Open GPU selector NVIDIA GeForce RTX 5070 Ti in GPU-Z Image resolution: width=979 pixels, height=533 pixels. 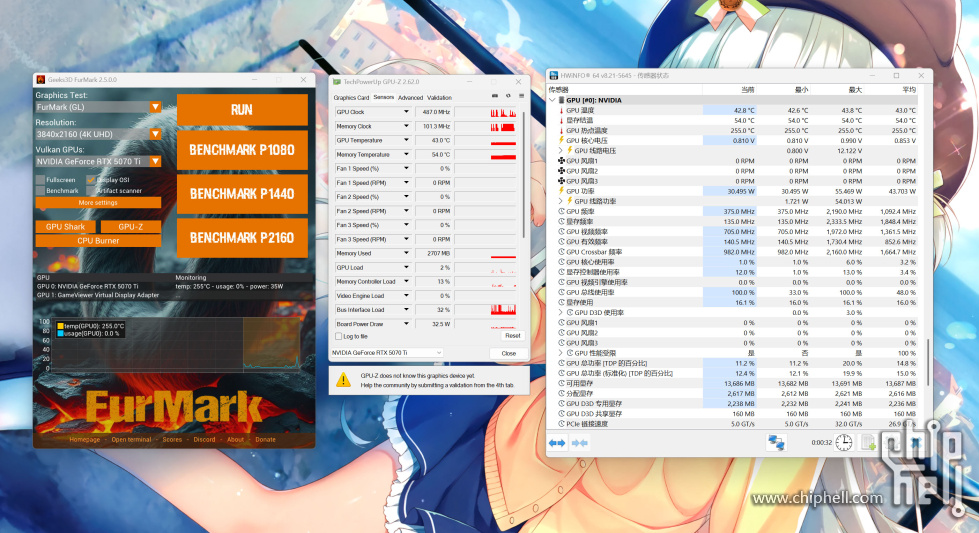tap(387, 353)
